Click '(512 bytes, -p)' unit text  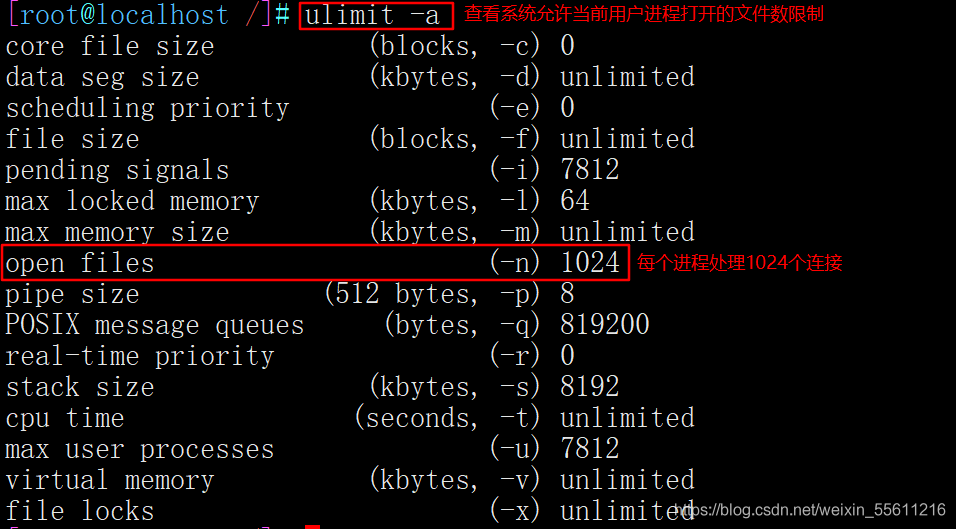click(x=432, y=294)
